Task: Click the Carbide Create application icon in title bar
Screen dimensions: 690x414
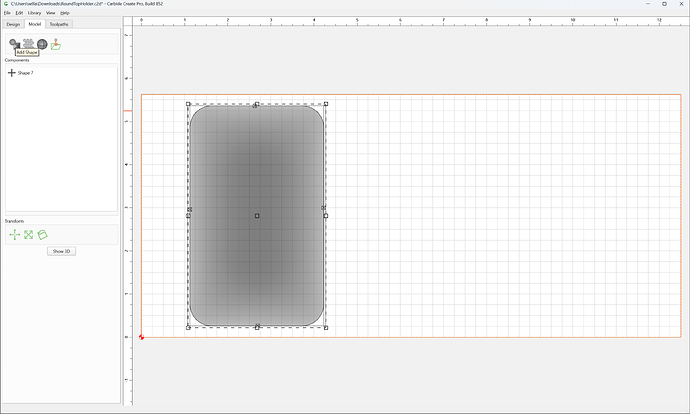Action: (x=6, y=4)
